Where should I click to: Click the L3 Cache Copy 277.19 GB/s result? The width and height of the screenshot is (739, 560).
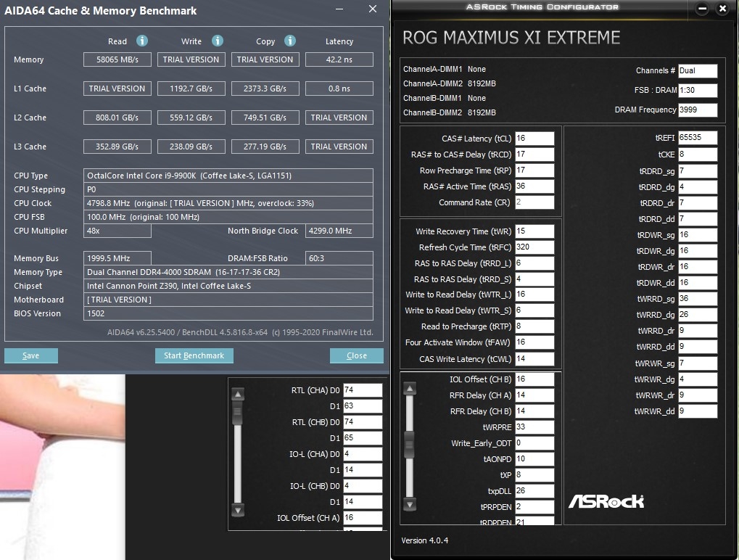pos(265,147)
